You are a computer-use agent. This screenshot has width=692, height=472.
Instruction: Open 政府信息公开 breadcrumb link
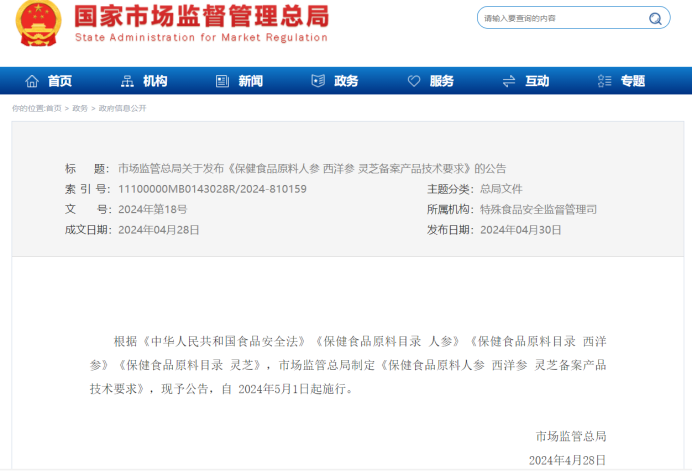122,108
